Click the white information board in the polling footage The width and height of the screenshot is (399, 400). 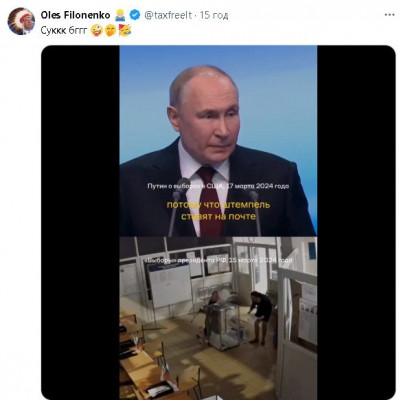pyautogui.click(x=170, y=287)
